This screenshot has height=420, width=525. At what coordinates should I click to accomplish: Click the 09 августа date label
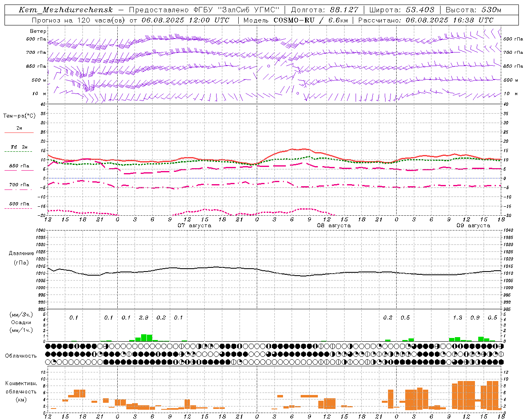coord(473,226)
